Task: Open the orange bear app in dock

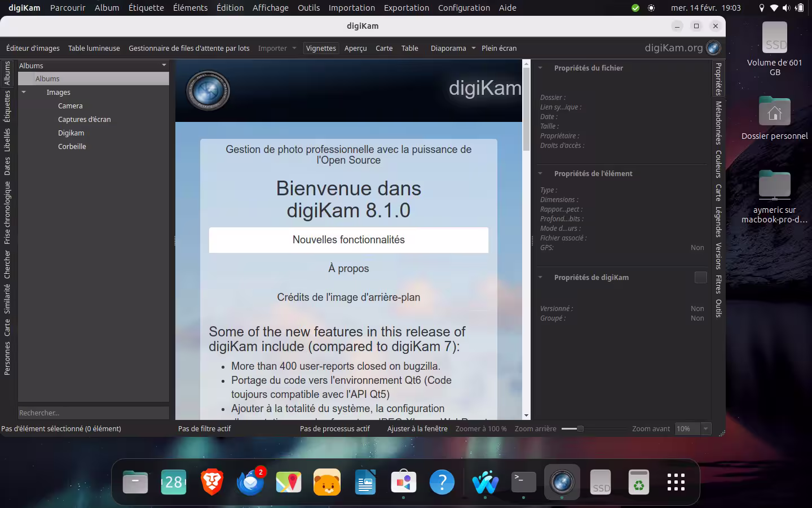Action: tap(327, 482)
